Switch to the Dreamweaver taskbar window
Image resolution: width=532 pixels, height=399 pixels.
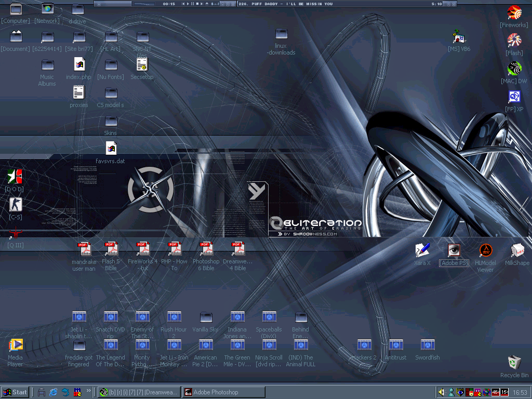(x=139, y=392)
